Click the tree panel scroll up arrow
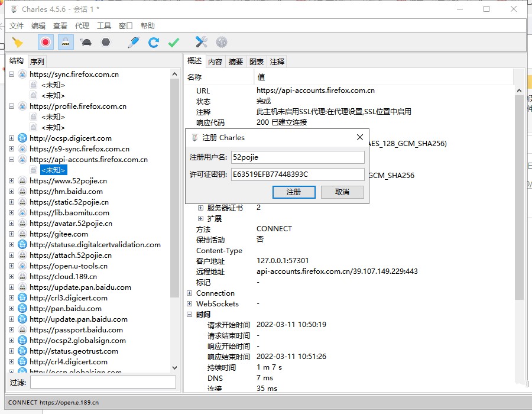Image resolution: width=532 pixels, height=414 pixels. tap(175, 74)
